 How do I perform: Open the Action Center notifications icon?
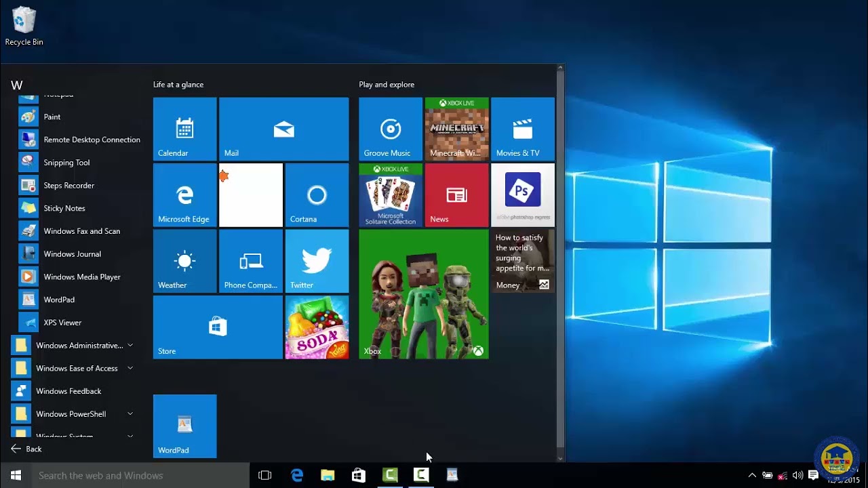pyautogui.click(x=813, y=475)
